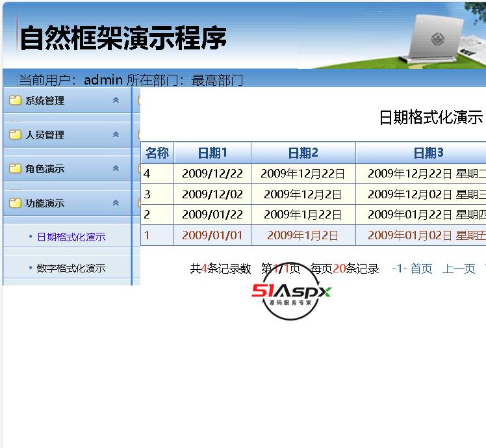Collapse the 系统管理 section chevron
486x448 pixels.
(116, 100)
